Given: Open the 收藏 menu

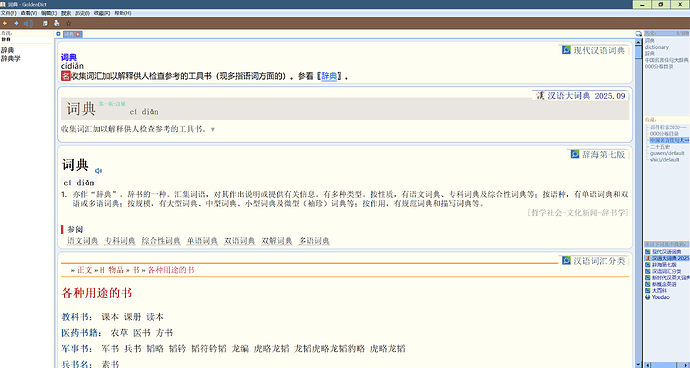Looking at the screenshot, I should 102,13.
